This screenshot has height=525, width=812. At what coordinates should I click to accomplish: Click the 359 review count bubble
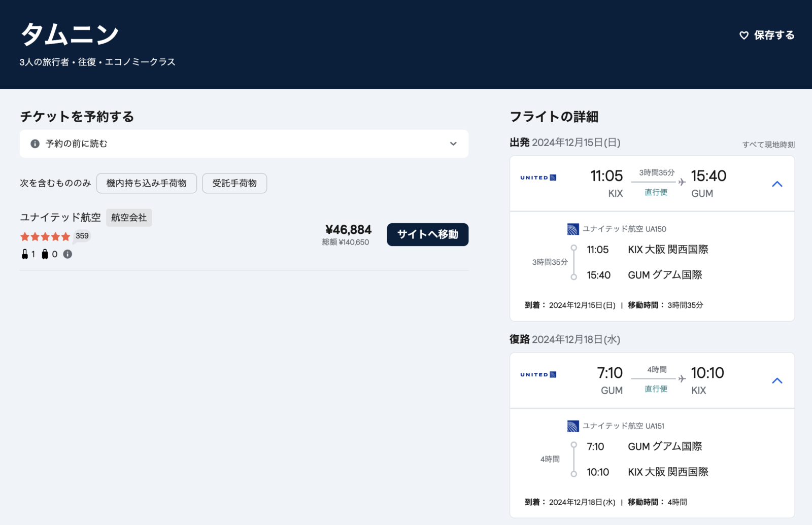click(x=82, y=236)
